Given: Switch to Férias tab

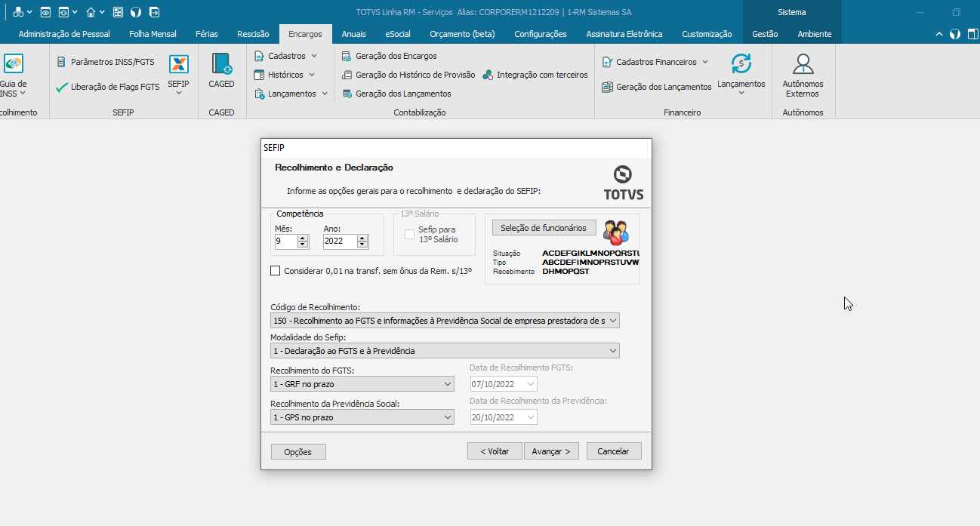Looking at the screenshot, I should click(207, 34).
